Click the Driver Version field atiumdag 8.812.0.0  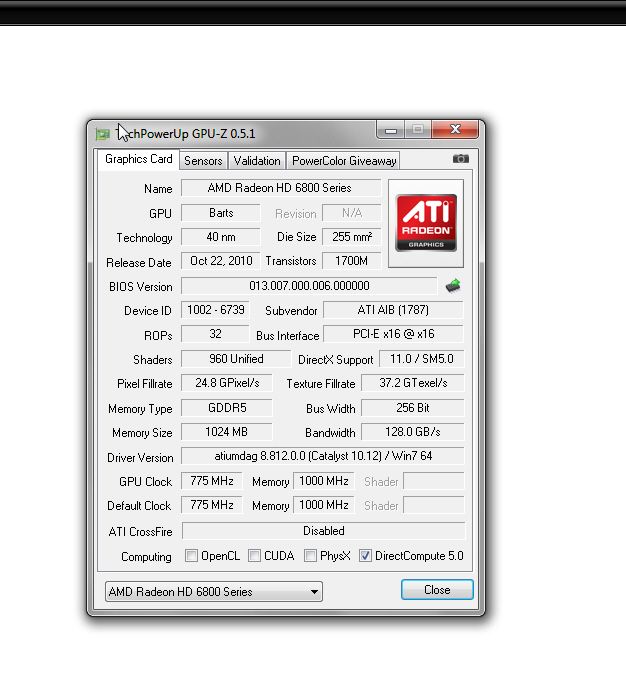[323, 456]
